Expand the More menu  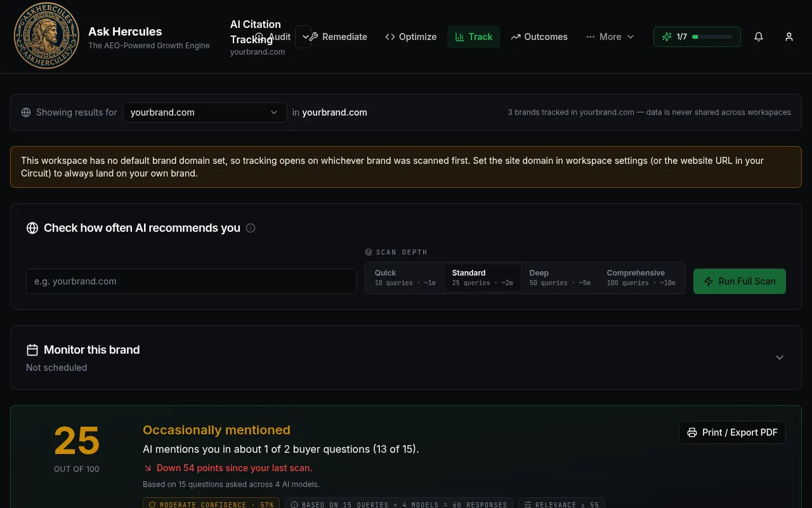coord(610,37)
